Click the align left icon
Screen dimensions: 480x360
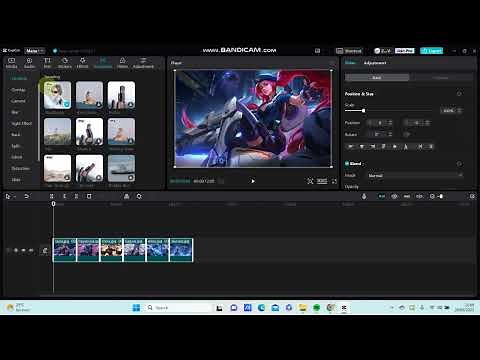tap(350, 146)
